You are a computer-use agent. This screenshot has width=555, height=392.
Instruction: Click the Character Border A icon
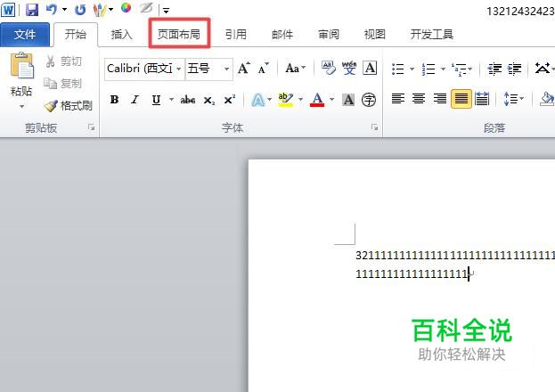coord(370,68)
